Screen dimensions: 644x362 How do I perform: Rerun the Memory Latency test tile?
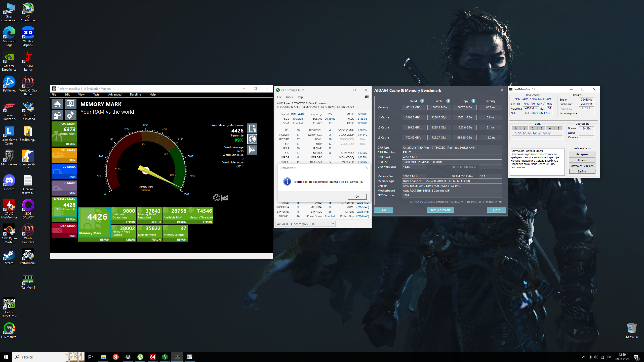[x=181, y=240]
